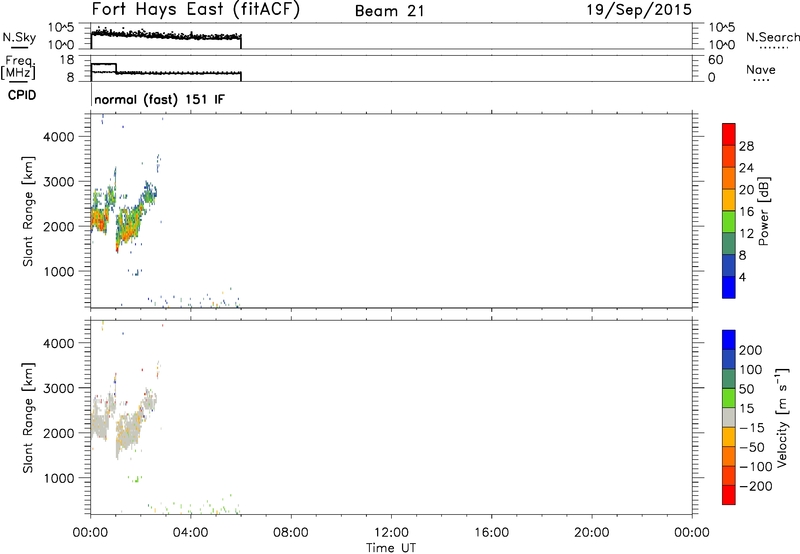800x554 pixels.
Task: Click the "-15" label on the velocity color bar
Action: [x=752, y=428]
